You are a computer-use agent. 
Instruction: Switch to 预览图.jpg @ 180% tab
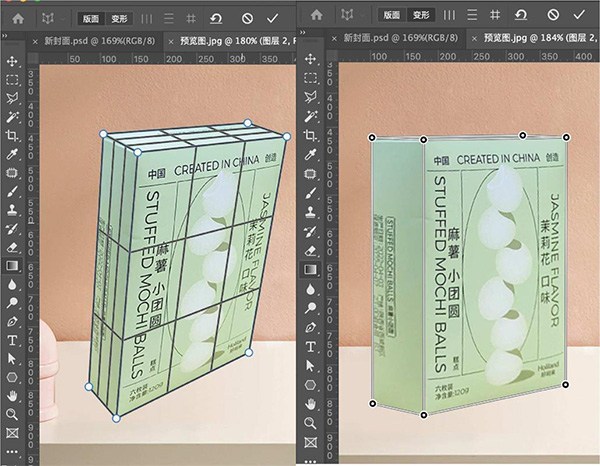tap(238, 41)
